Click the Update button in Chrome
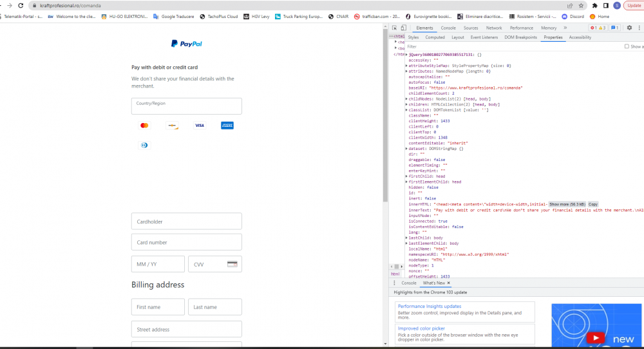Viewport: 644px width, 349px height. 634,6
